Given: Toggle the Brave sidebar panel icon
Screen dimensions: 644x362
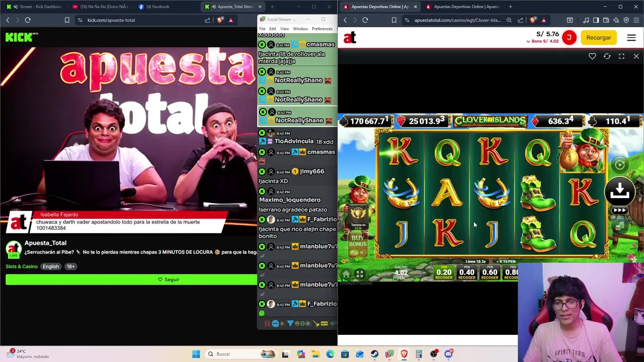Looking at the screenshot, I should (x=596, y=20).
